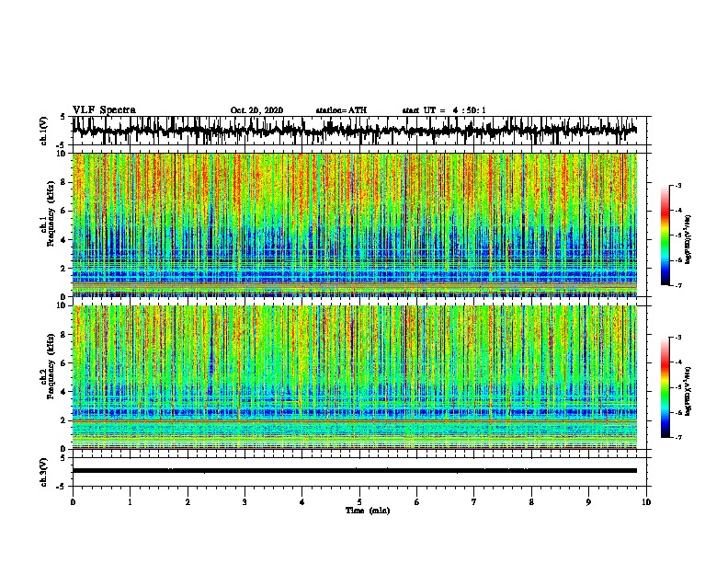
Task: Click the "-4" tick on ch.2 colorbar
Action: coord(678,362)
